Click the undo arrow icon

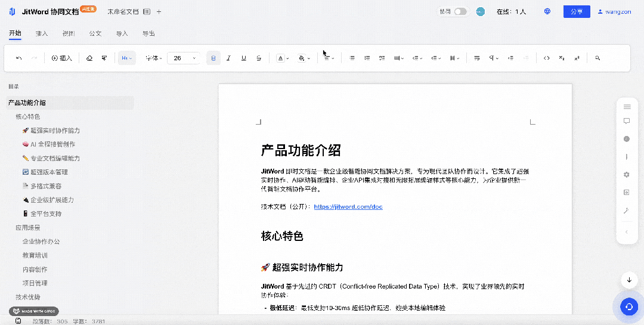pos(19,58)
